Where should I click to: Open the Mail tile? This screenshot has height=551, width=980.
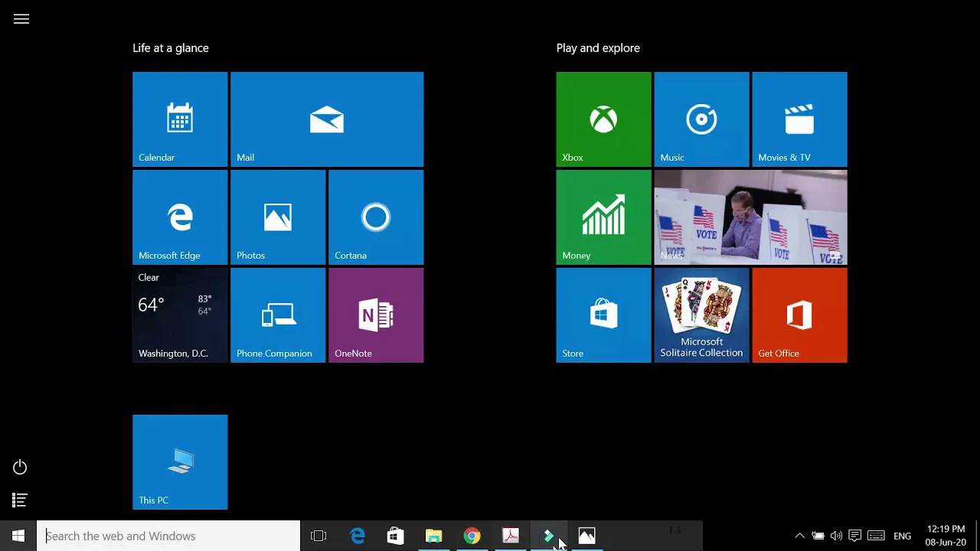point(327,119)
